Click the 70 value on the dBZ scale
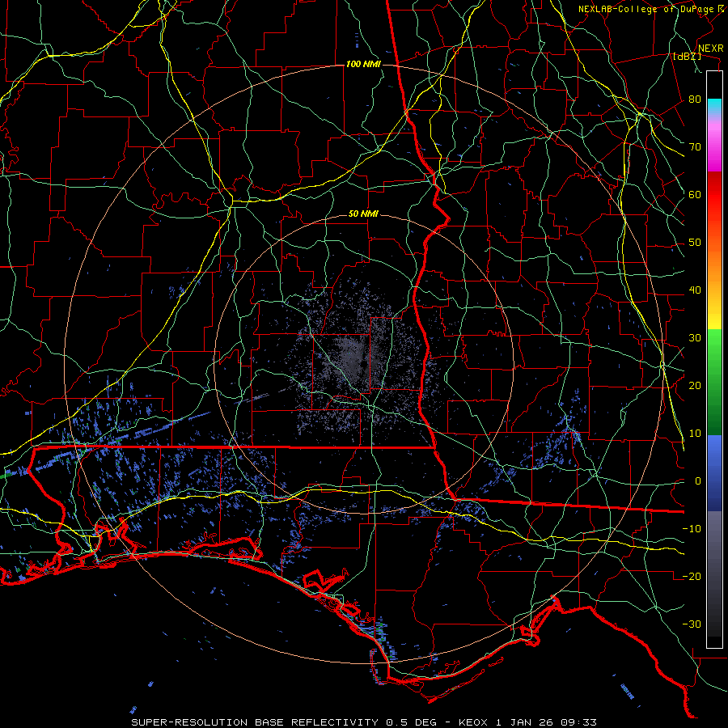 tap(695, 147)
